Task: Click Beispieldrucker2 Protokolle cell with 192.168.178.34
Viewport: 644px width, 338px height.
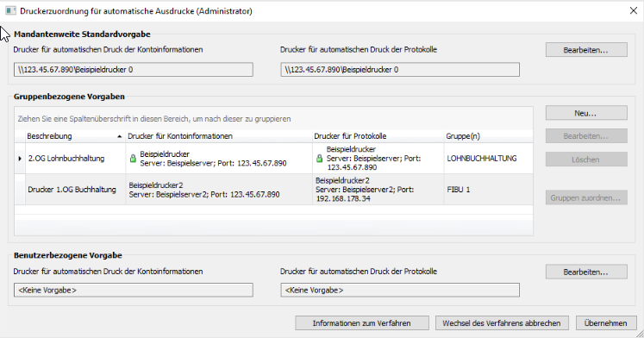Action: (x=378, y=190)
